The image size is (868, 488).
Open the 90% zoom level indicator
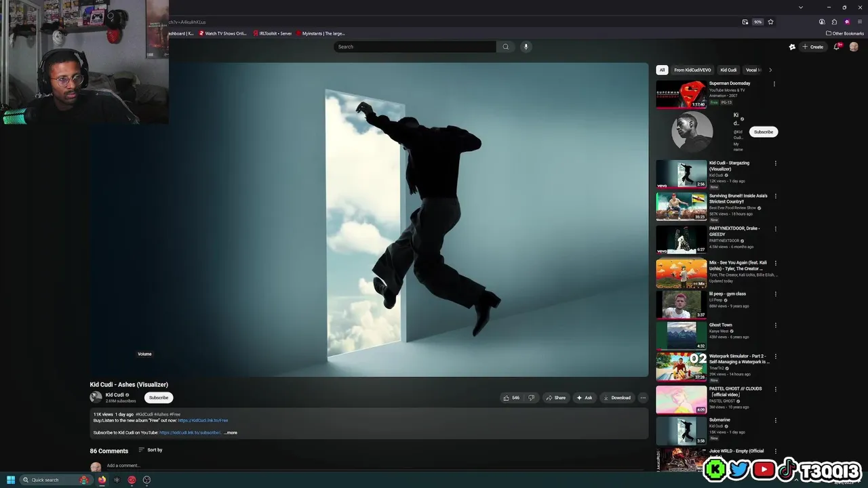coord(758,22)
